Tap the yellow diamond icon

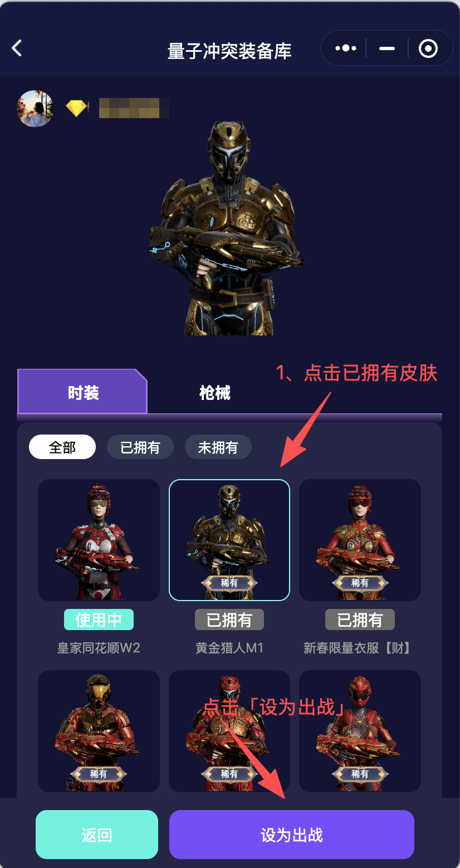tap(77, 108)
